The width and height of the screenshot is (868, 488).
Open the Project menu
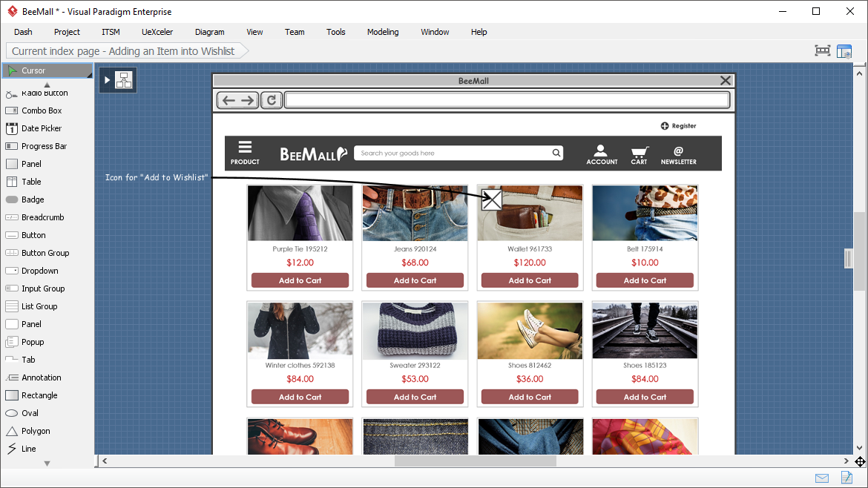point(67,32)
